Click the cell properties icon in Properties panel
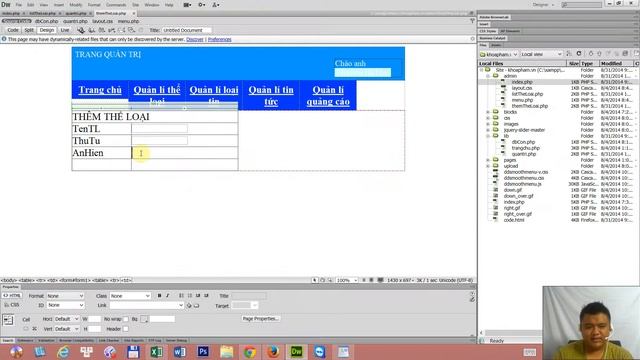The height and width of the screenshot is (360, 640). (8, 320)
